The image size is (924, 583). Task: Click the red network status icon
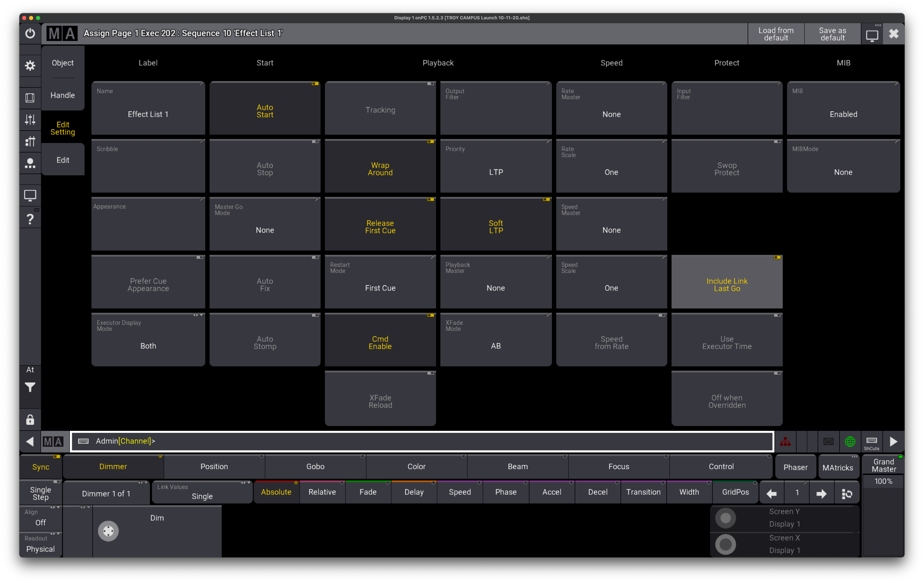point(785,441)
